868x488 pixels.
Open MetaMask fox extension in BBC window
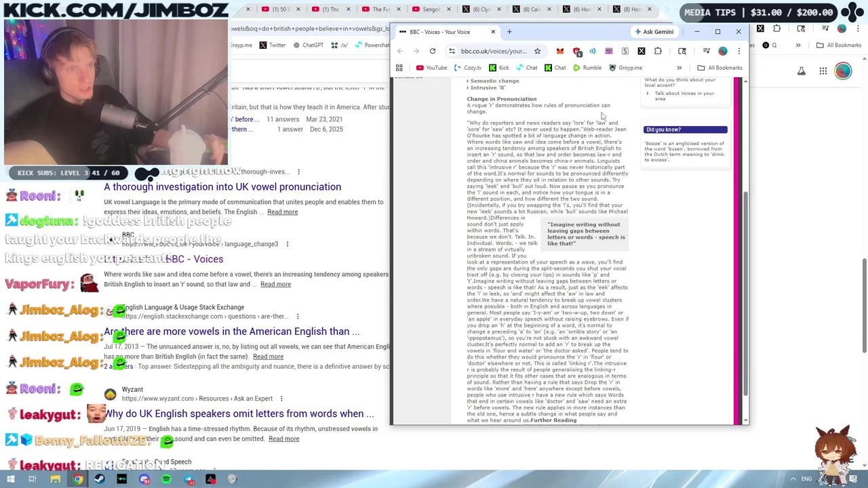tap(560, 51)
